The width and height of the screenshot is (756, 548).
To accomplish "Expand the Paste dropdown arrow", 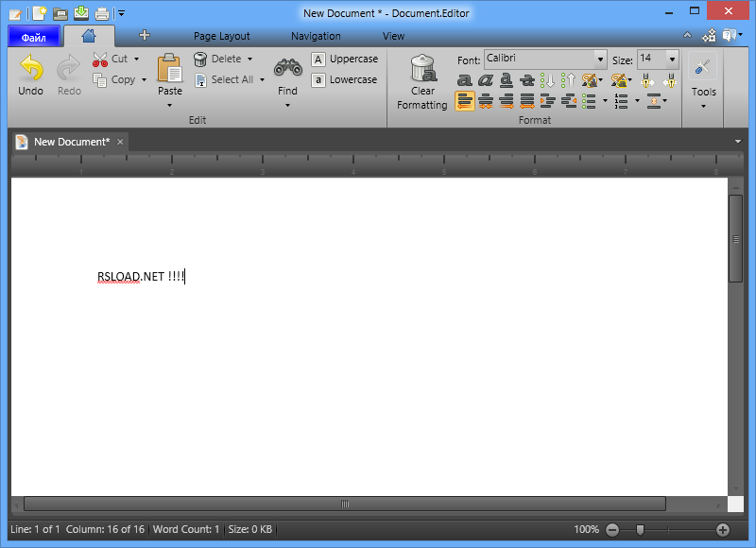I will pyautogui.click(x=170, y=105).
